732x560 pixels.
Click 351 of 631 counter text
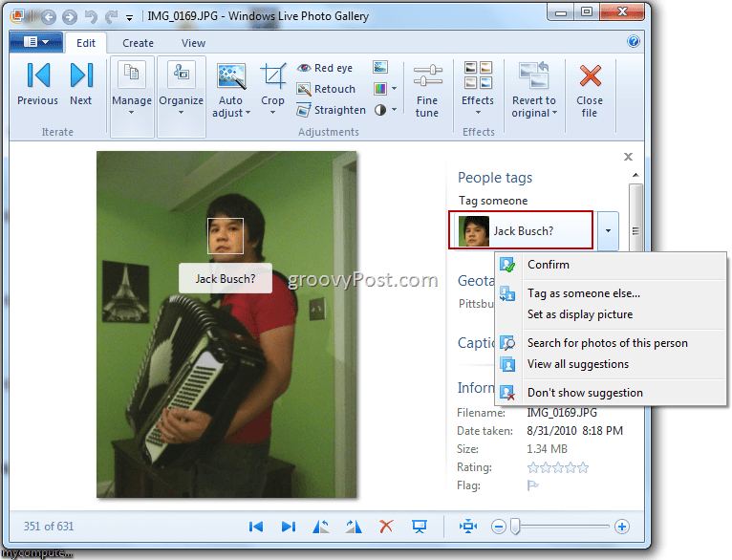[x=49, y=527]
